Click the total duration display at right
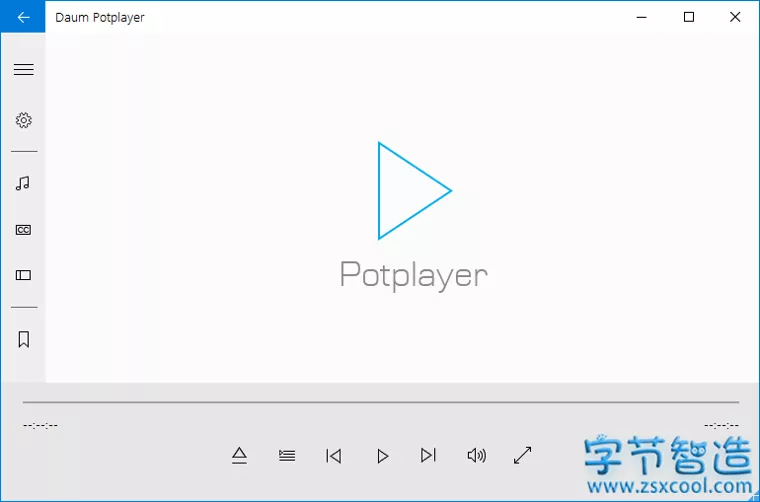760x502 pixels. coord(721,425)
